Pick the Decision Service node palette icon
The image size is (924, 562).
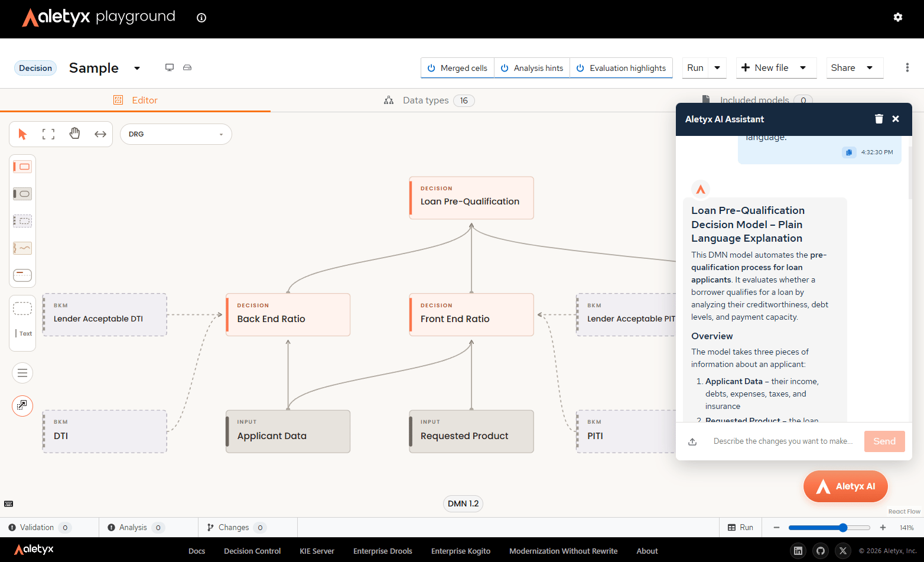(x=22, y=275)
